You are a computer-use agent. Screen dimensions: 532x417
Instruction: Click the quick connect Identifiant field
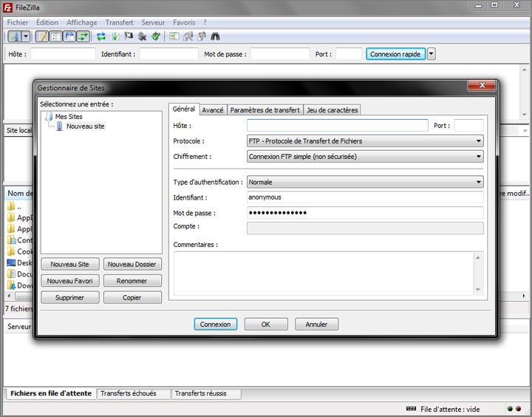[x=168, y=54]
